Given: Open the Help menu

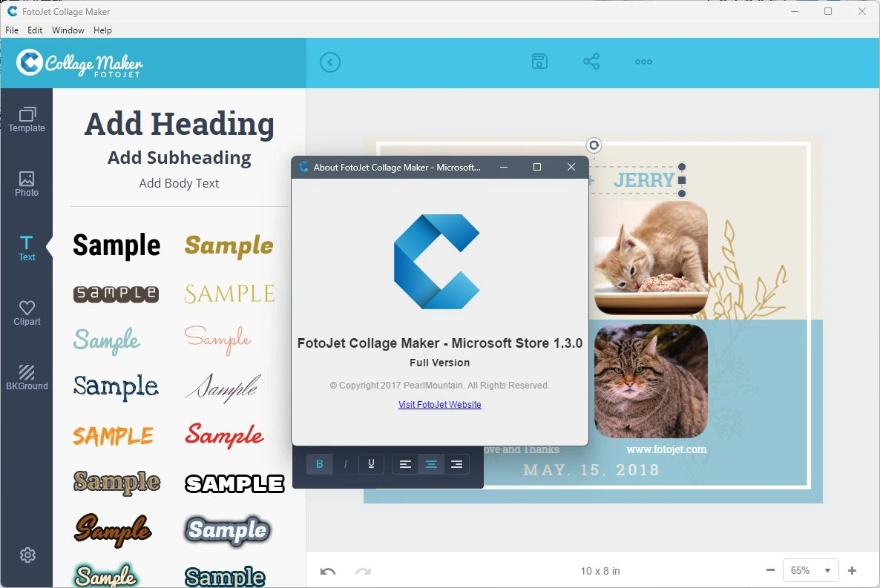Looking at the screenshot, I should click(102, 30).
